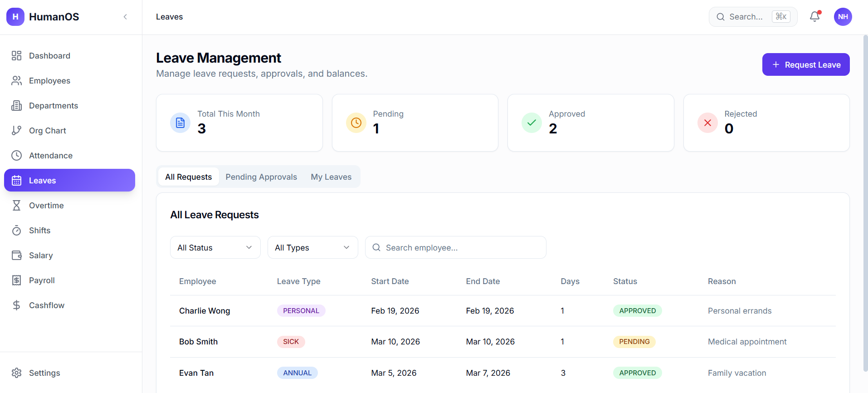Open the notifications bell
Image resolution: width=868 pixels, height=393 pixels.
click(814, 17)
